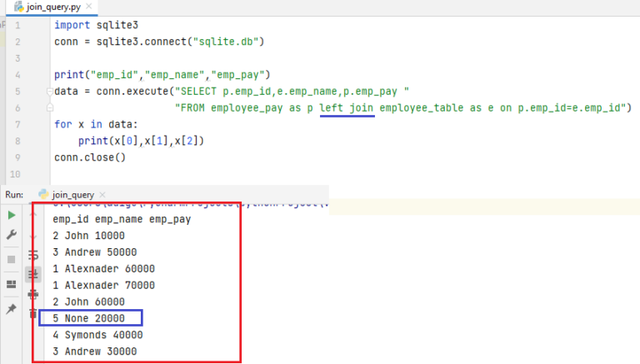
Task: Click output row '2 John 60000'
Action: 88,302
